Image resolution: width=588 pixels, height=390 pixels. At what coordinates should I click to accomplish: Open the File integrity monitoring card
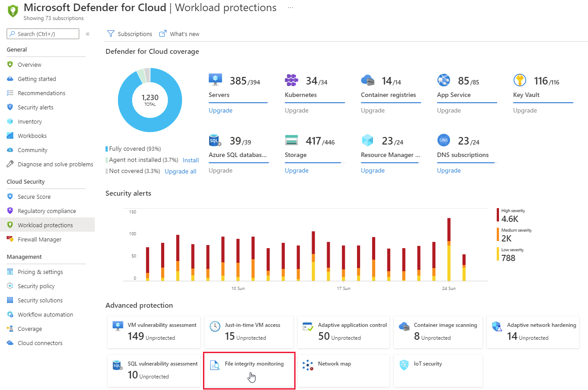[249, 371]
